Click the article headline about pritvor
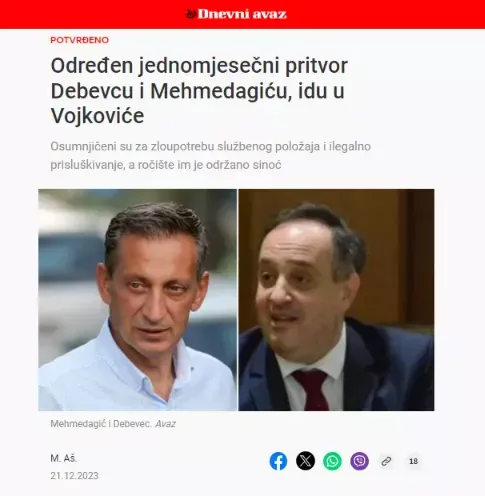Viewport: 485px width, 496px height. [x=199, y=91]
